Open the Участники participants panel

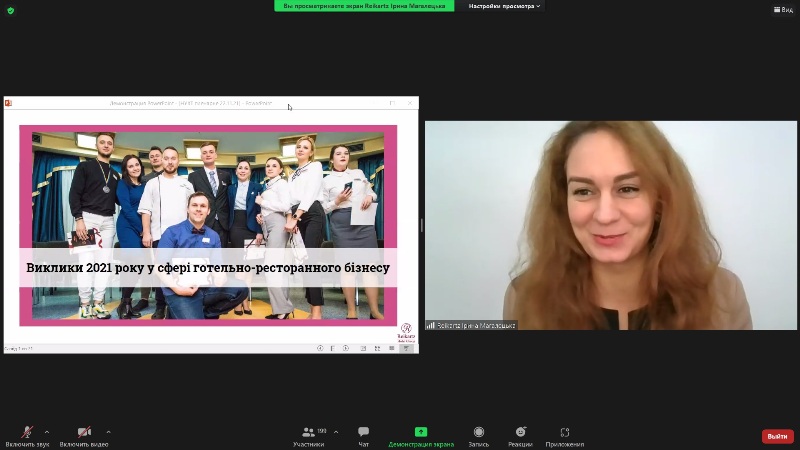(x=308, y=436)
